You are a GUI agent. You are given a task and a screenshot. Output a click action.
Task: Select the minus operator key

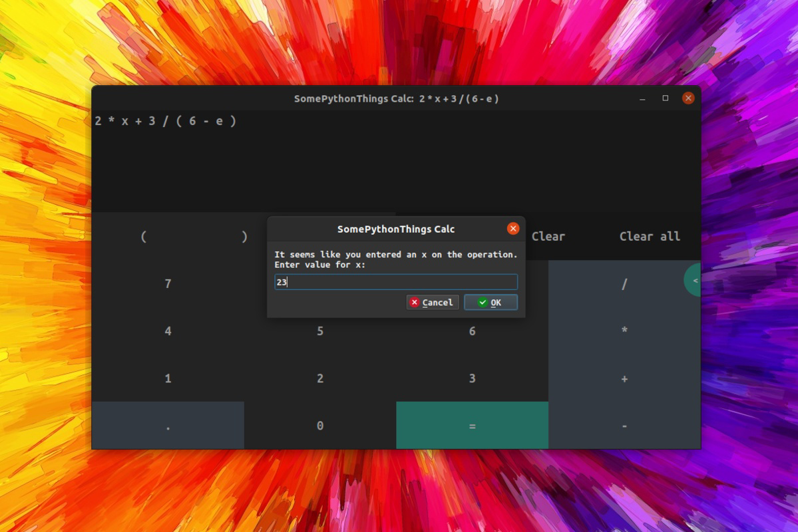[x=624, y=426]
